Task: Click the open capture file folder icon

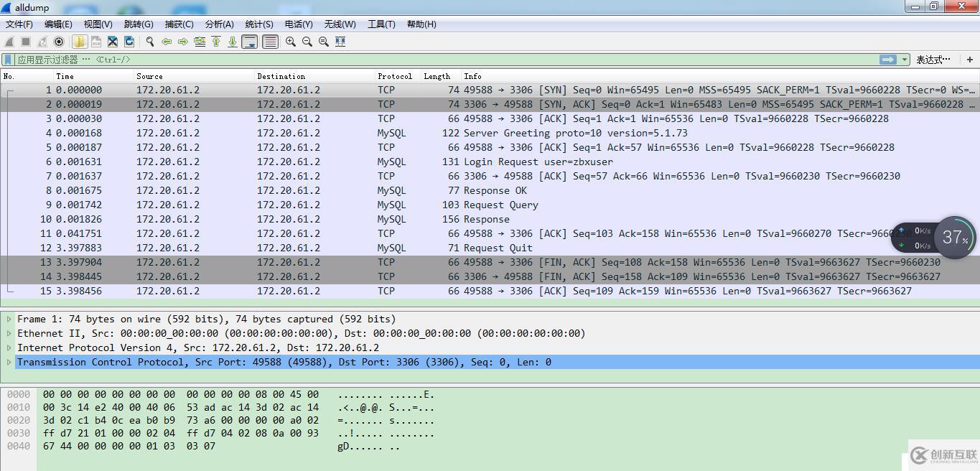Action: tap(79, 41)
